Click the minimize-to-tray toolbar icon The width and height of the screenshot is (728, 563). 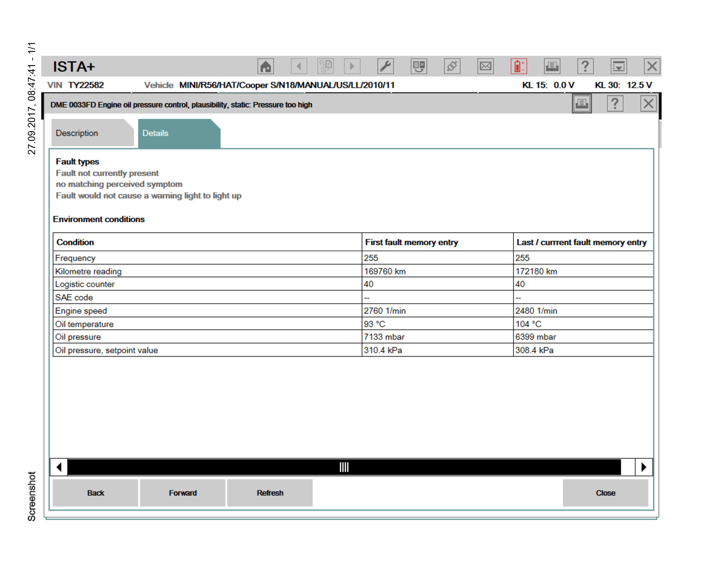coord(619,66)
